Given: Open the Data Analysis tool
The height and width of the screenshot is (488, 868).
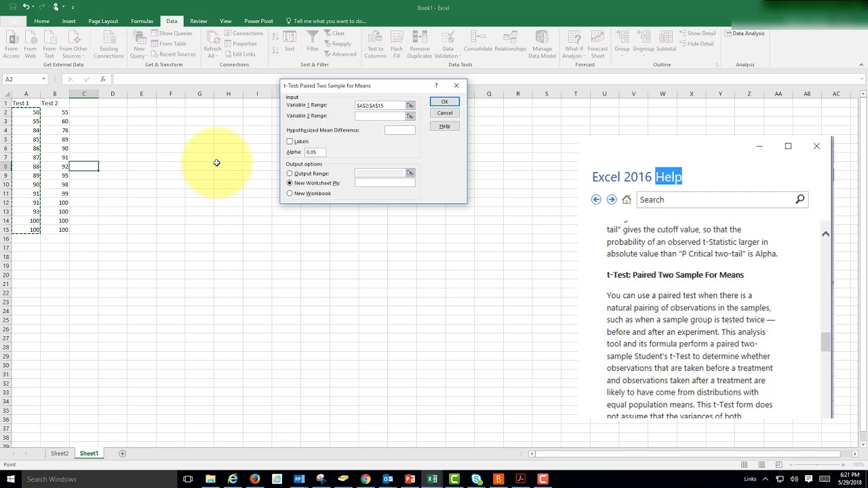Looking at the screenshot, I should pyautogui.click(x=745, y=33).
